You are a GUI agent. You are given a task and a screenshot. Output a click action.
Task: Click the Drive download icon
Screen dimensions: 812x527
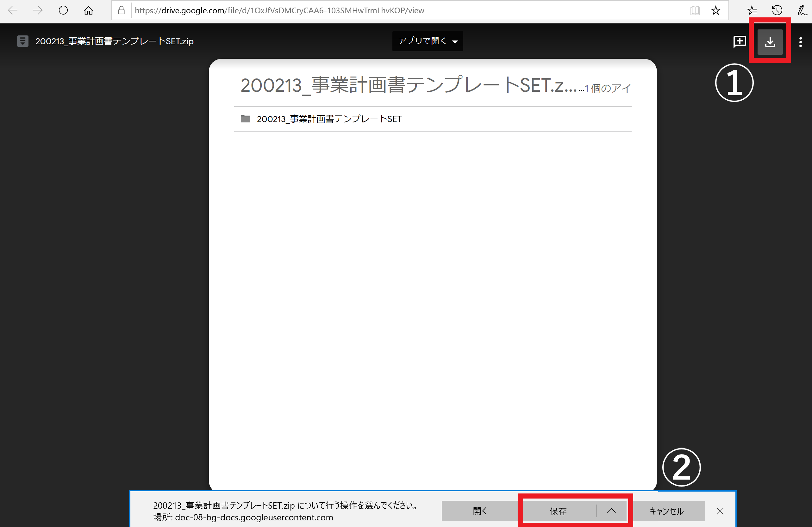click(770, 42)
